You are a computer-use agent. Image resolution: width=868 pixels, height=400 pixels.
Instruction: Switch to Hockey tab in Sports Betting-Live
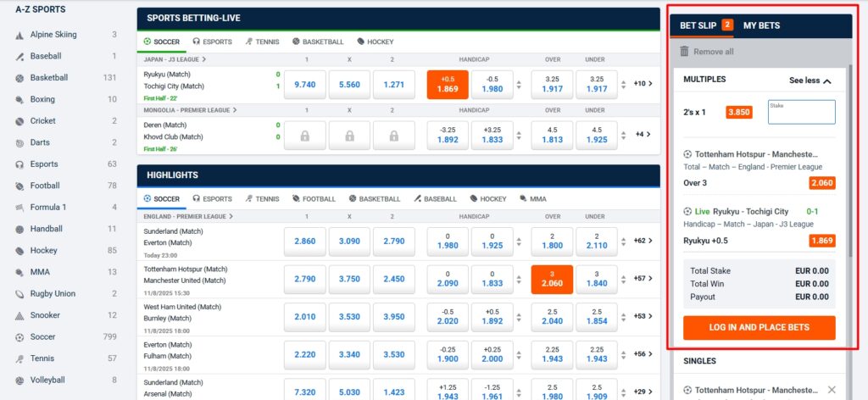pyautogui.click(x=376, y=42)
